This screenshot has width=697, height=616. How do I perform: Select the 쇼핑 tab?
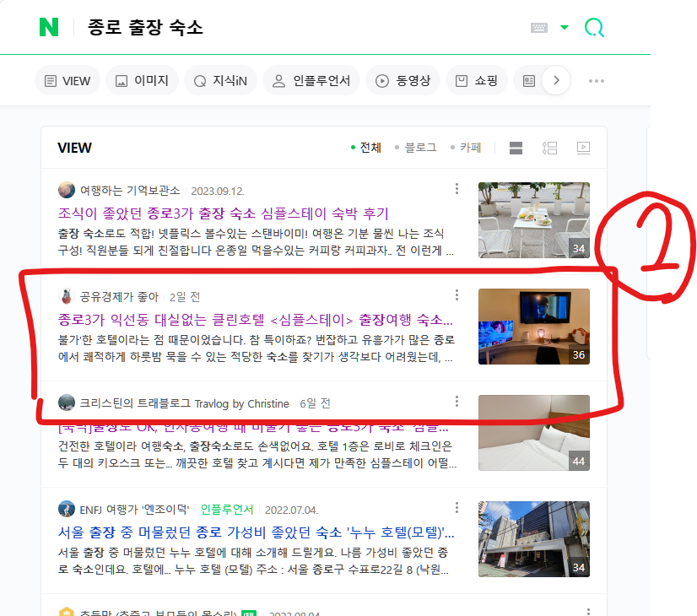point(477,80)
